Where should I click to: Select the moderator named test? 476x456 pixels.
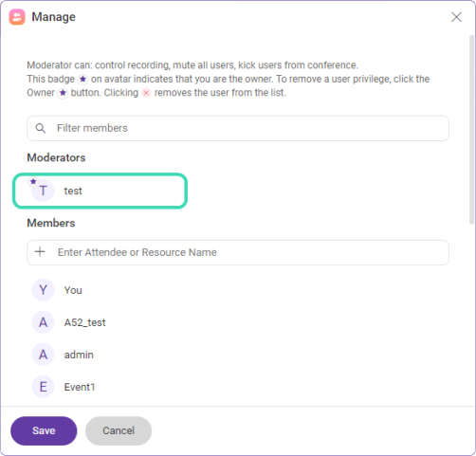(100, 191)
